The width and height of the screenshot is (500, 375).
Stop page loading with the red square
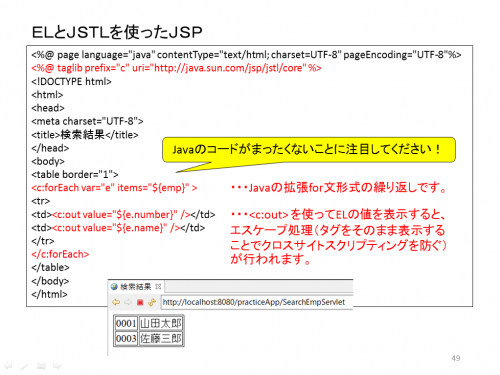point(140,302)
